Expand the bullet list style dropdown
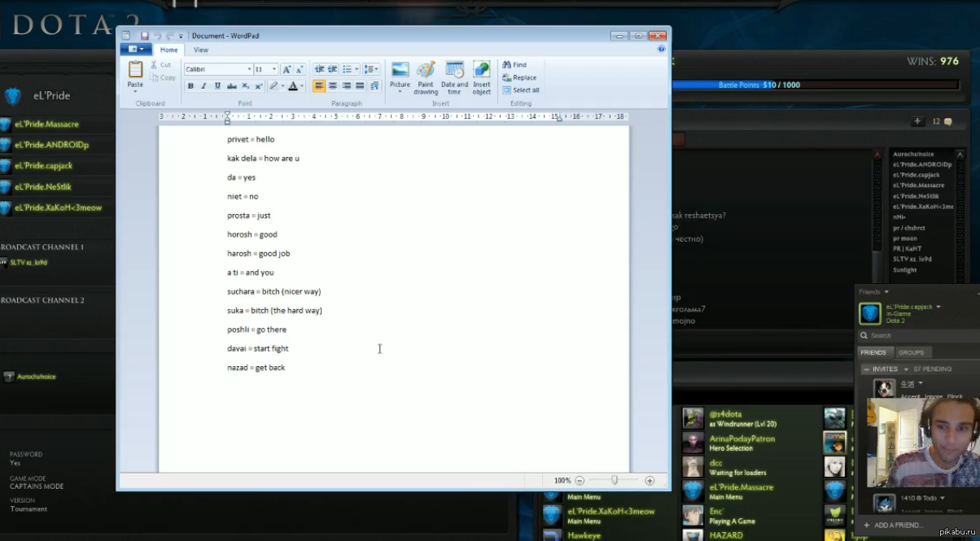 357,70
